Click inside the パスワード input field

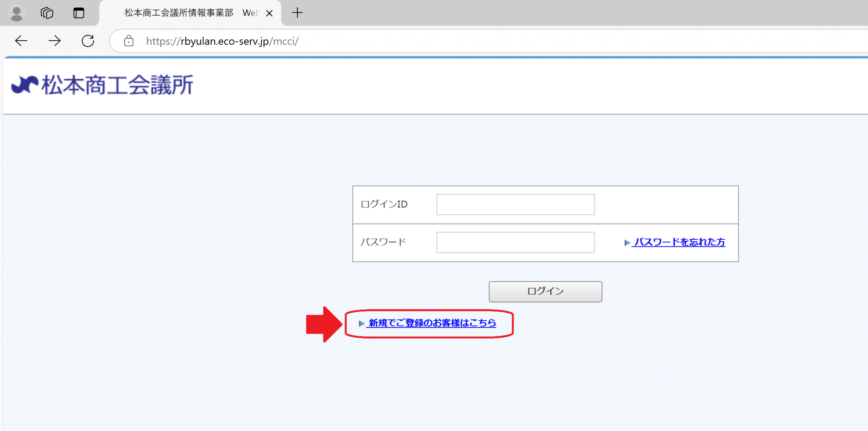pyautogui.click(x=515, y=242)
